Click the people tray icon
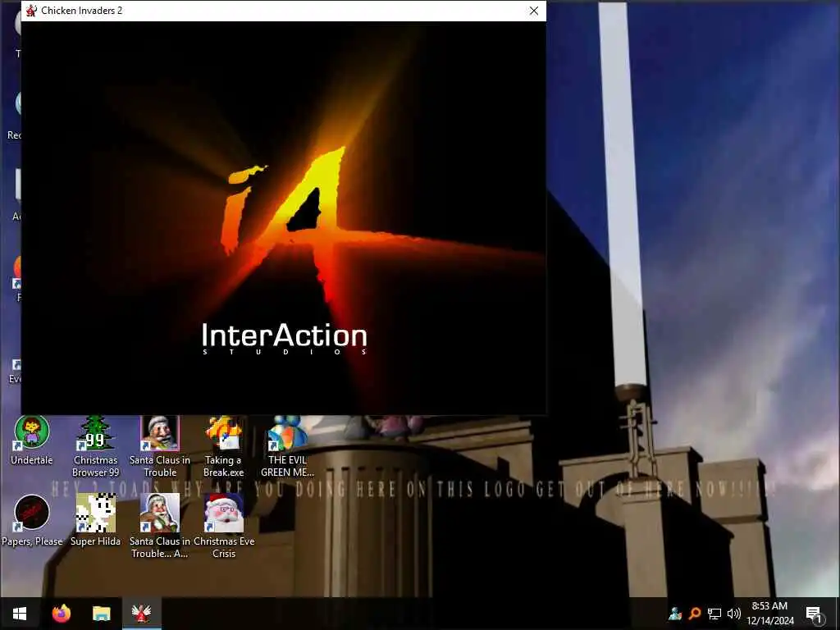Viewport: 840px width, 630px height. coord(675,614)
